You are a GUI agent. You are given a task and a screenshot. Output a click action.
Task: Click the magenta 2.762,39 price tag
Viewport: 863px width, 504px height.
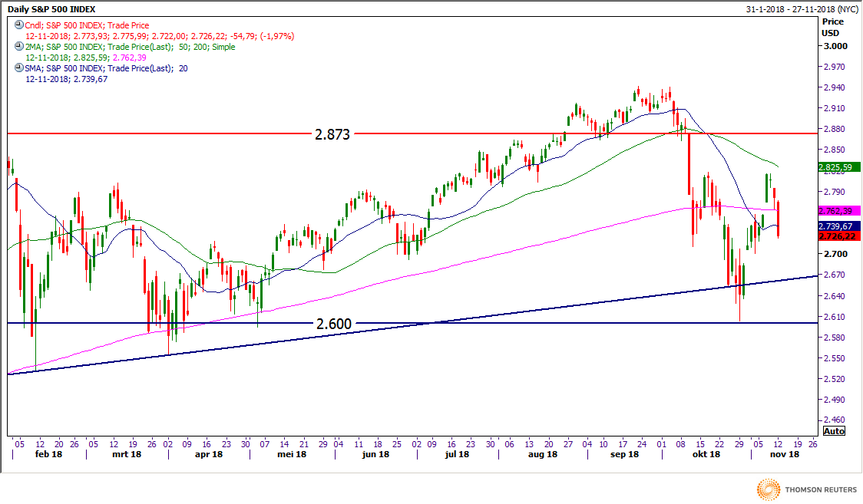tap(838, 210)
